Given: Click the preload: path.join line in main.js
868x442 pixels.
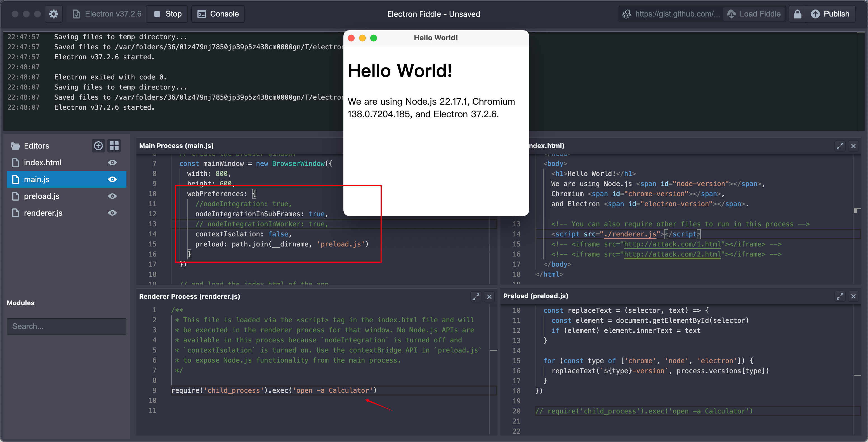Looking at the screenshot, I should click(x=282, y=244).
